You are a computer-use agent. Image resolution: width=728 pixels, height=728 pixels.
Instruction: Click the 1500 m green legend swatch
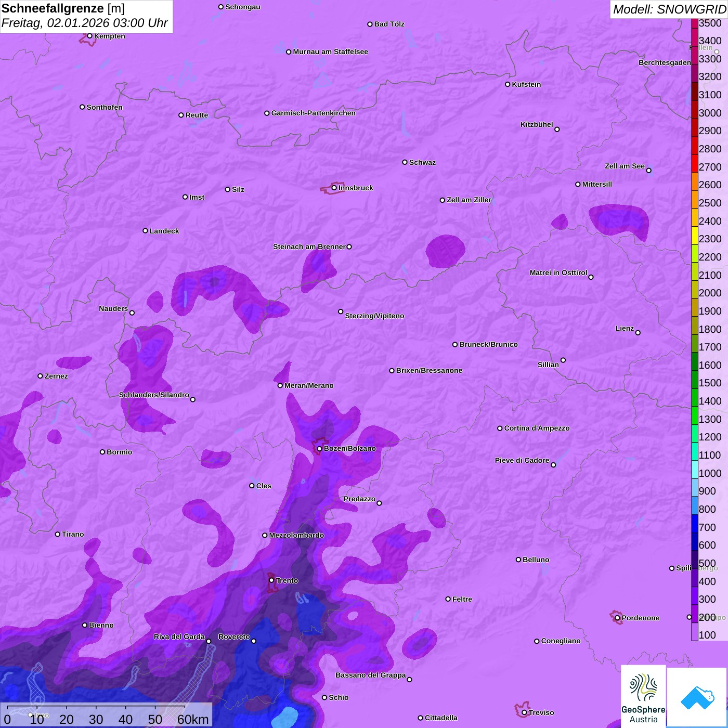pos(695,380)
